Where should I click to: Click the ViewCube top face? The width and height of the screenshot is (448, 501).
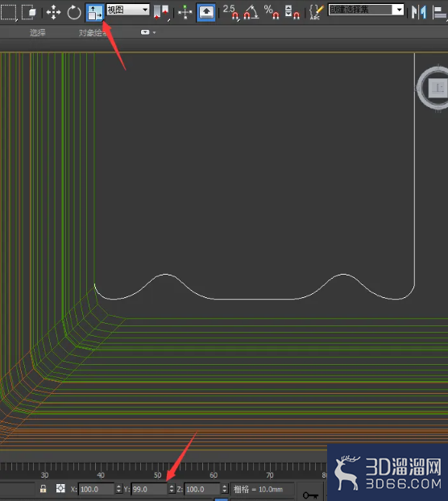tap(438, 88)
